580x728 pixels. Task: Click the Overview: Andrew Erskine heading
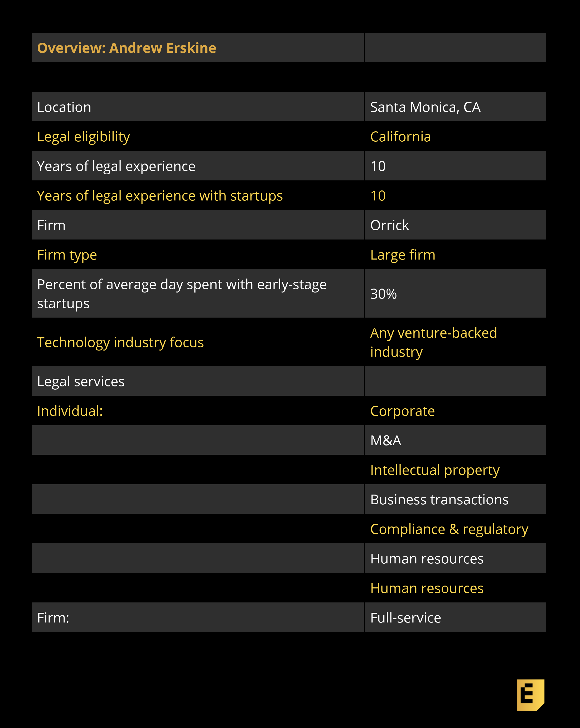pos(127,48)
